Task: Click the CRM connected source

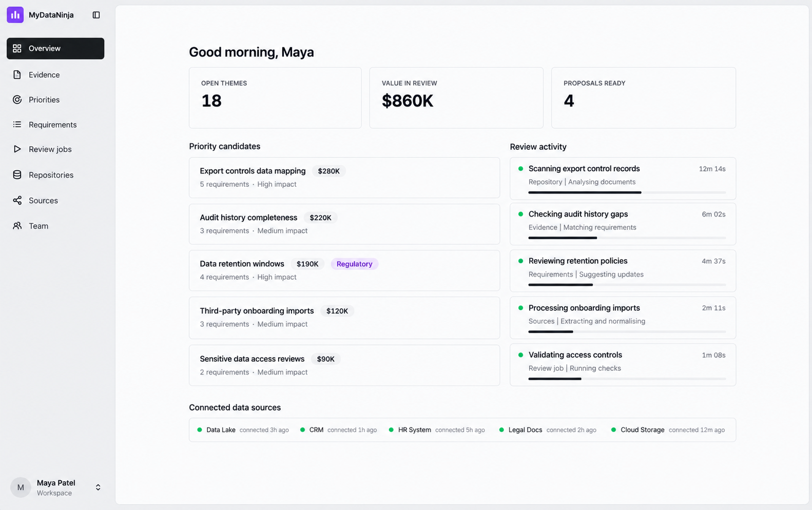Action: point(338,430)
